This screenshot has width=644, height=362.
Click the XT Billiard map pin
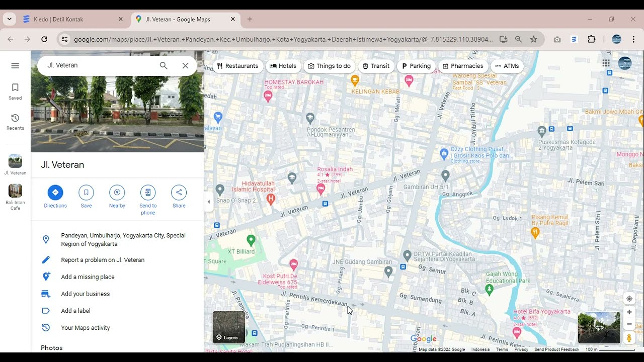251,240
